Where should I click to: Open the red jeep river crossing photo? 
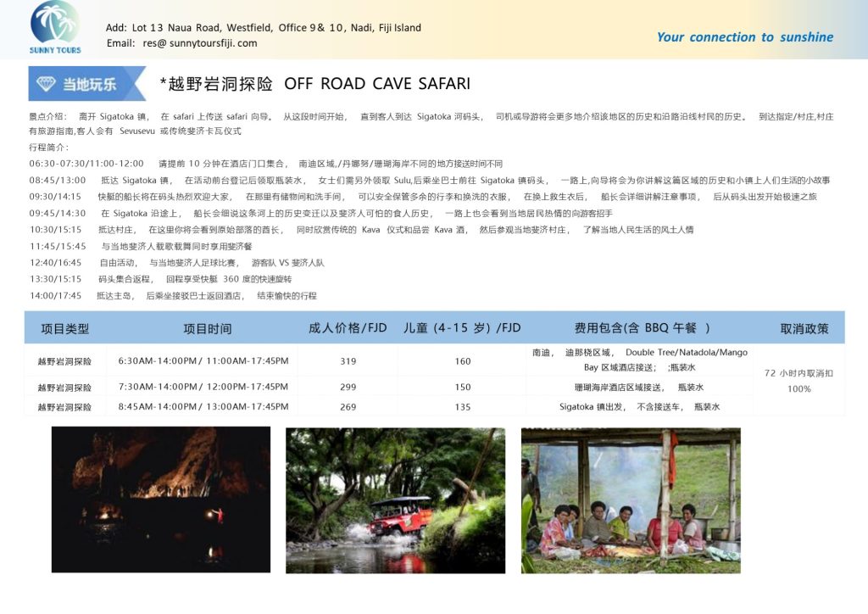[395, 500]
